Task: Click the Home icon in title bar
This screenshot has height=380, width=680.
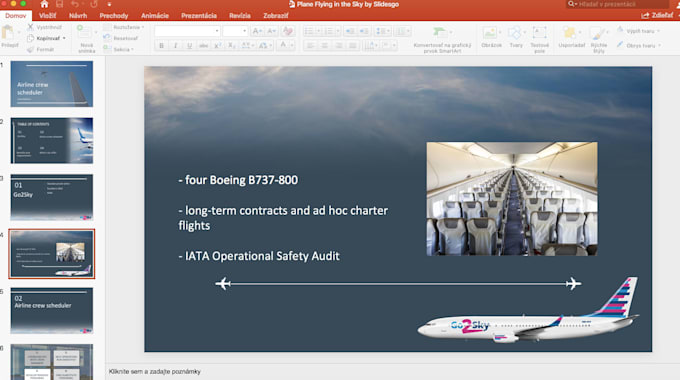Action: pyautogui.click(x=44, y=4)
